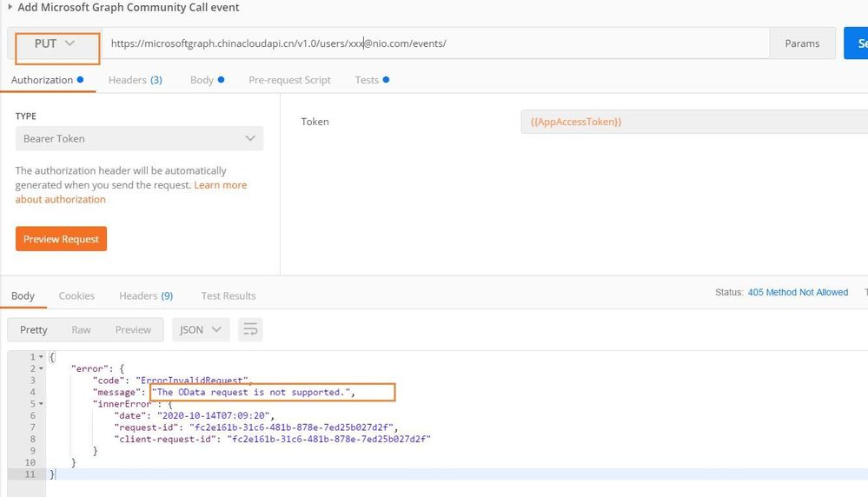Viewport: 868px width, 497px height.
Task: Open the request Headers (3) tab
Action: [x=135, y=80]
